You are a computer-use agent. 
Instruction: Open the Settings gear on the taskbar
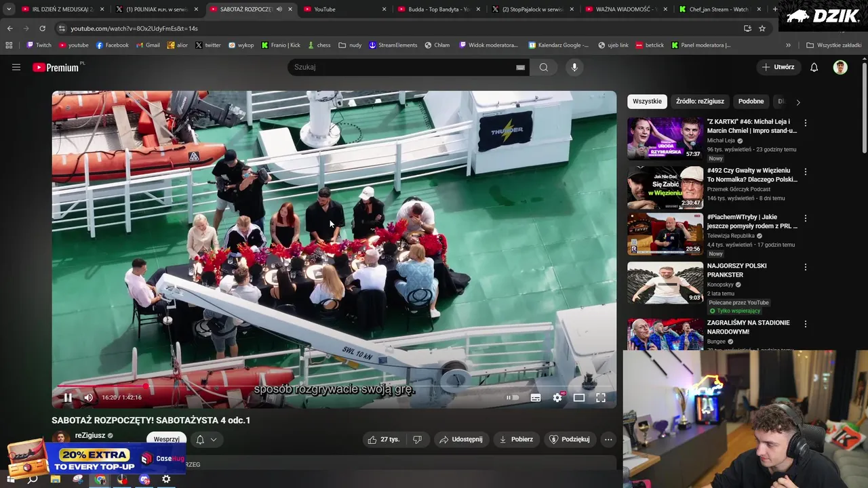(166, 479)
